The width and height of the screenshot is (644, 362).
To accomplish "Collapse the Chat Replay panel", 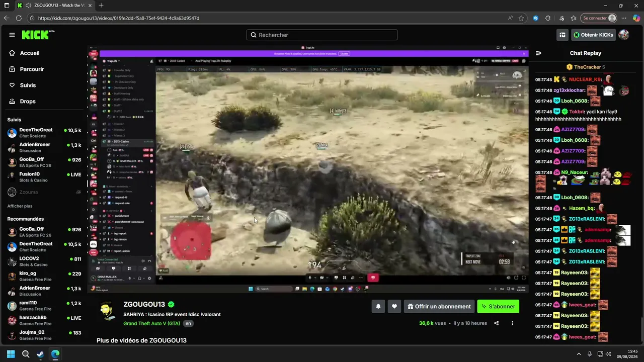I will [x=538, y=53].
